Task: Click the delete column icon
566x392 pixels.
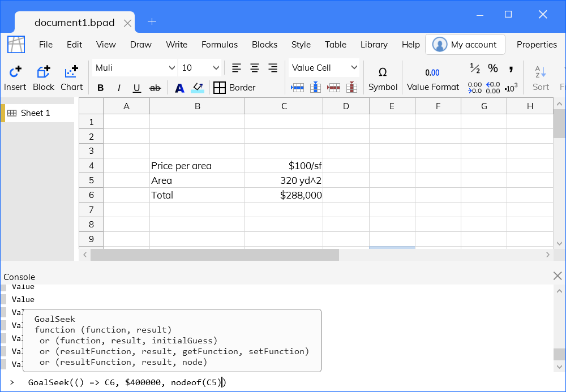Action: (x=351, y=88)
